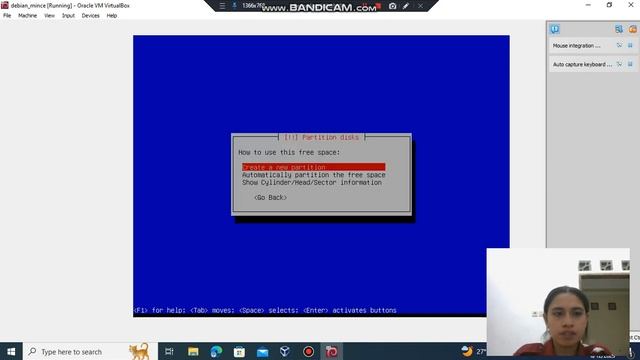Open Microsoft Store from the taskbar

239,351
